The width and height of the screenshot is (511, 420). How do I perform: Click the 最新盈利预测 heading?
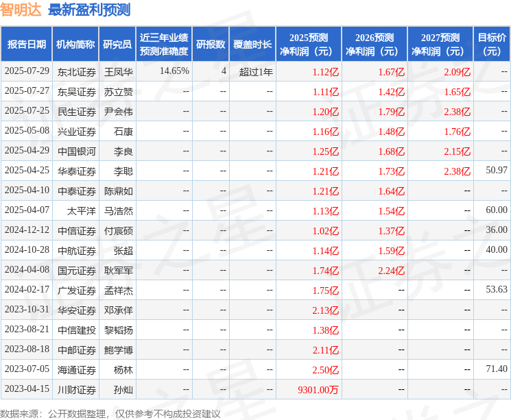[89, 10]
